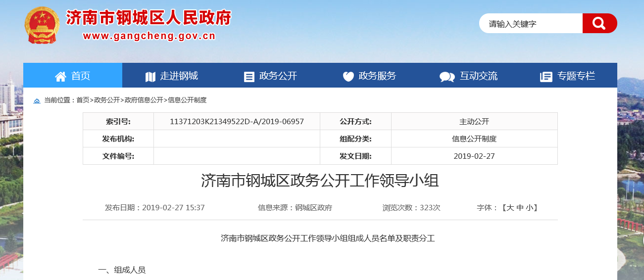This screenshot has width=644, height=280.
Task: Click the 组配分类 label cell
Action: [355, 139]
